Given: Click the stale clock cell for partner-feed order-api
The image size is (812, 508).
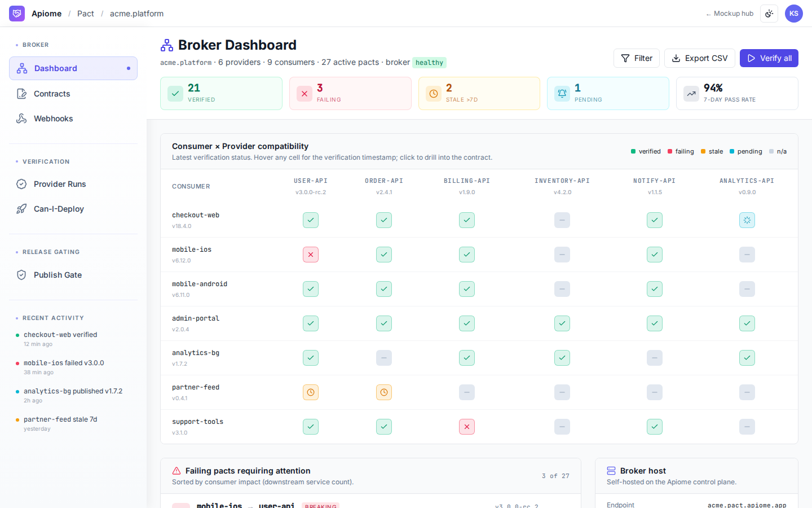Looking at the screenshot, I should click(x=384, y=392).
